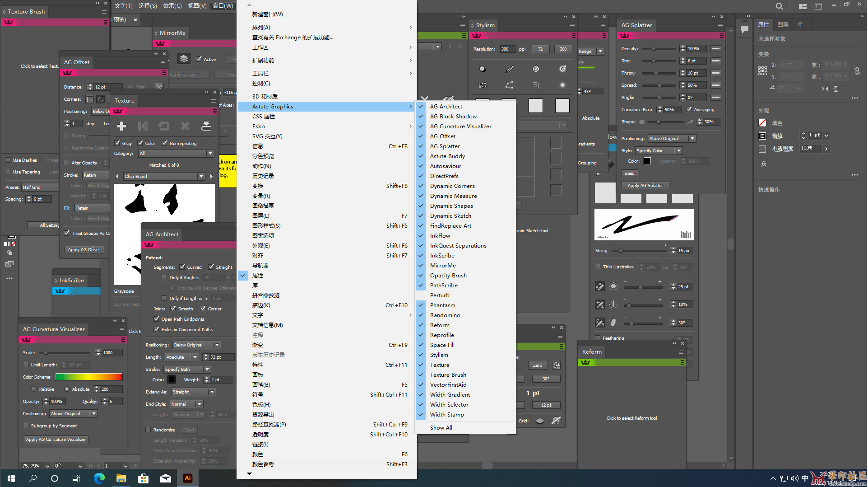This screenshot has width=868, height=487.
Task: Uncheck the MirrorMe Active checkbox
Action: pyautogui.click(x=199, y=59)
